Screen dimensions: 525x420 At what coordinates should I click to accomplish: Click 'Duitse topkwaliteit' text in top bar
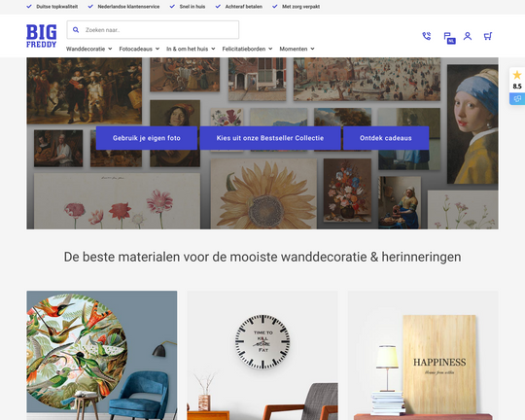(57, 7)
